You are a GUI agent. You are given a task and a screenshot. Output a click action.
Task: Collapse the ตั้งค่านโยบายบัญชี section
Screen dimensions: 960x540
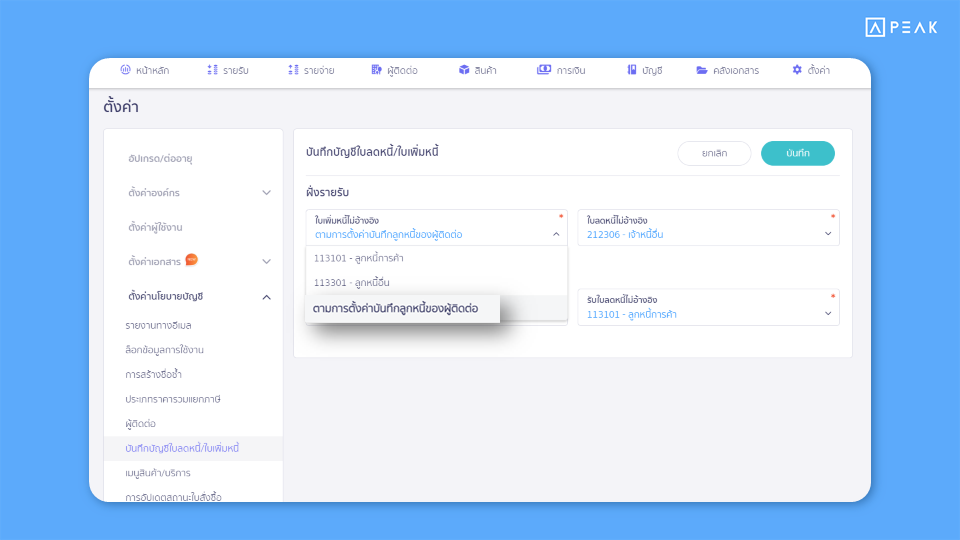click(x=266, y=297)
